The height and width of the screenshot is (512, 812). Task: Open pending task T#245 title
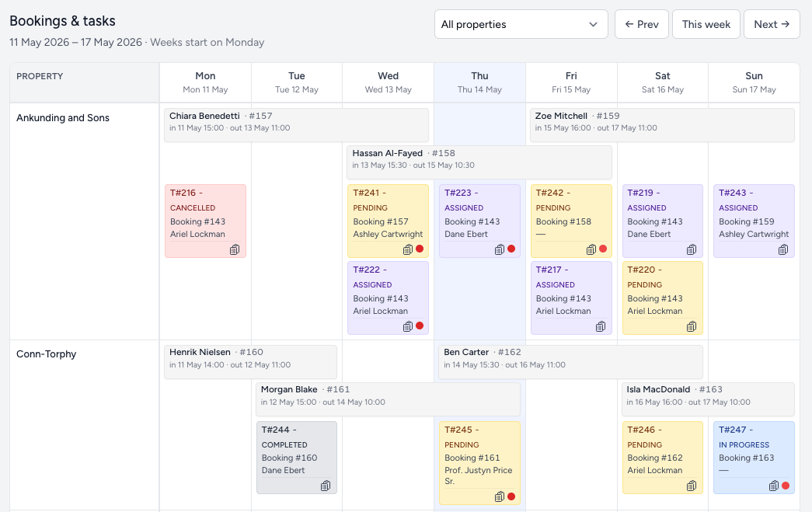tap(462, 430)
